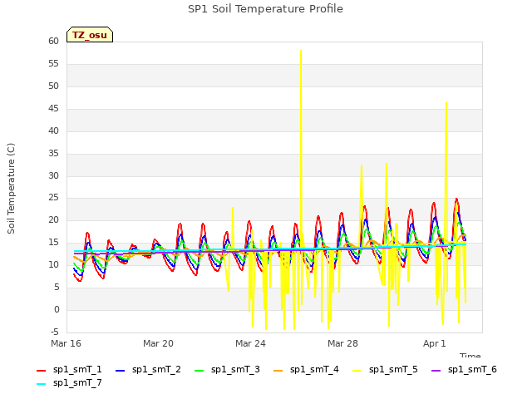The image size is (532, 399).
Task: Toggle the sp1_smT_1 legend entry
Action: 69,369
